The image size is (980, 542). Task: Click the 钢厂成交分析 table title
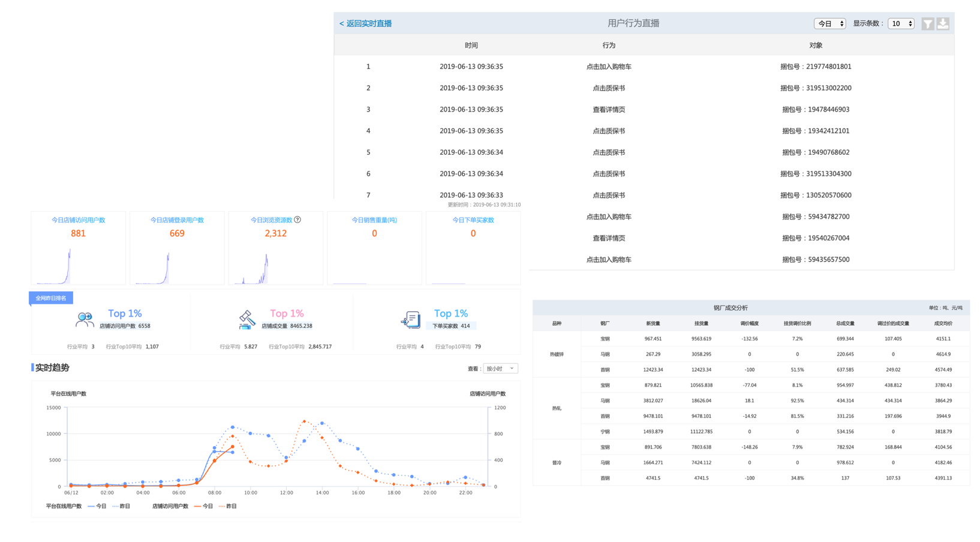coord(731,308)
